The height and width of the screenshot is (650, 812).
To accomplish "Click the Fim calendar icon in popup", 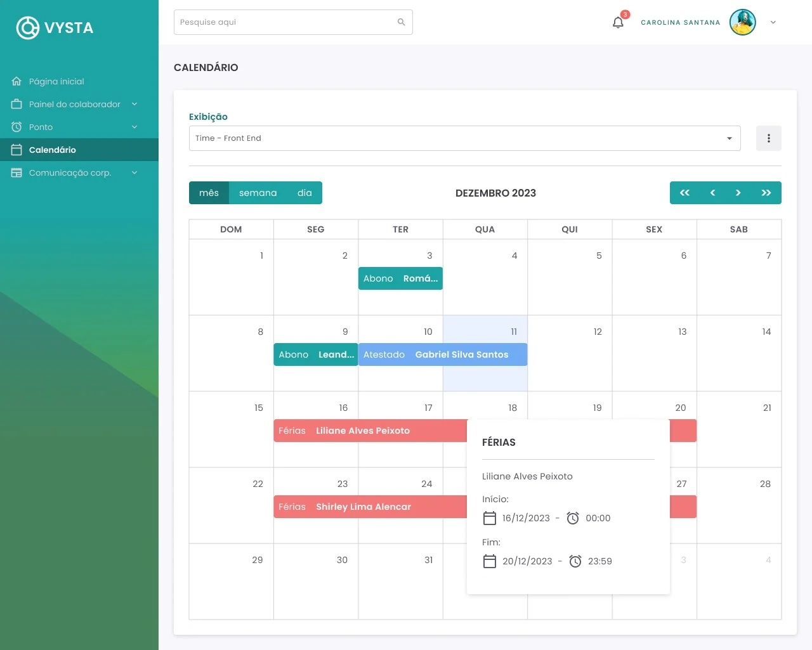I will 490,561.
